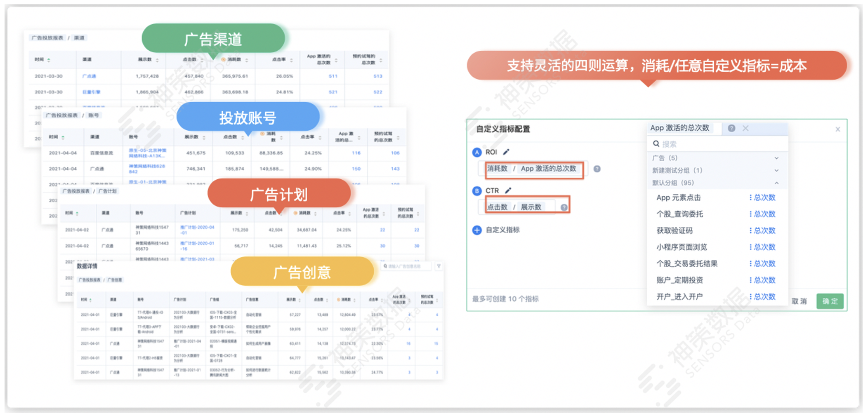Sort 渠道 report by 消耗数 column
The height and width of the screenshot is (418, 868).
(247, 60)
